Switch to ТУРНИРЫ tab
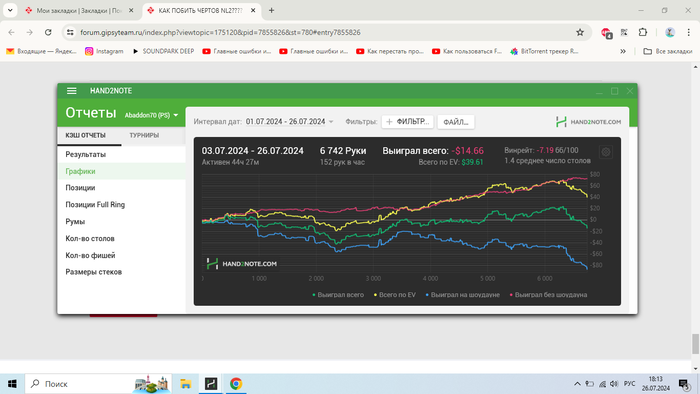 point(144,135)
